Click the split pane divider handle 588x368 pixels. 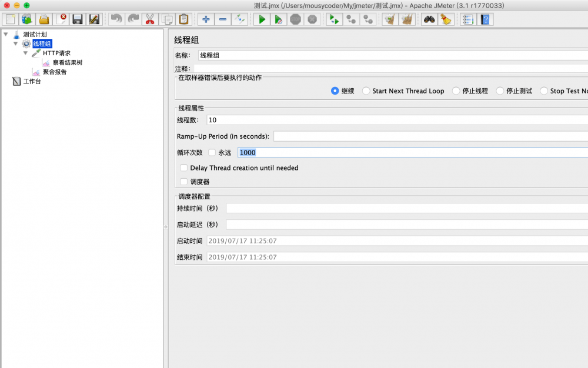(x=166, y=227)
